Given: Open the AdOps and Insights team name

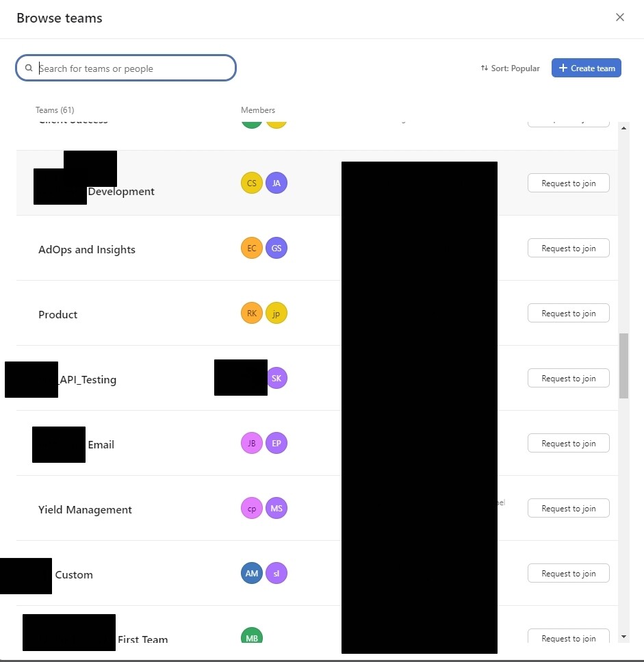Looking at the screenshot, I should (86, 249).
